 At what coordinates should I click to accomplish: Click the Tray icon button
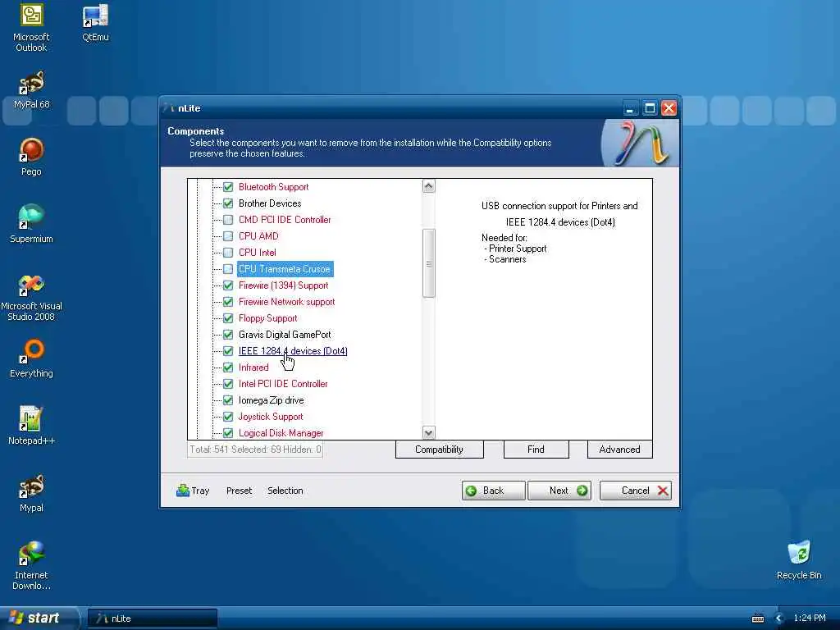[192, 491]
